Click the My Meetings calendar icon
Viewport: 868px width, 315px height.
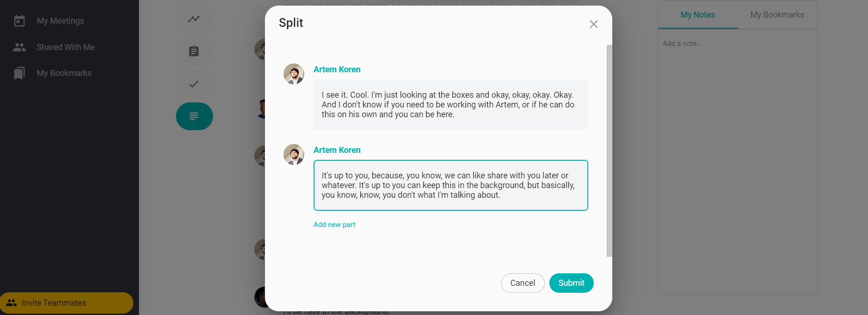tap(19, 21)
